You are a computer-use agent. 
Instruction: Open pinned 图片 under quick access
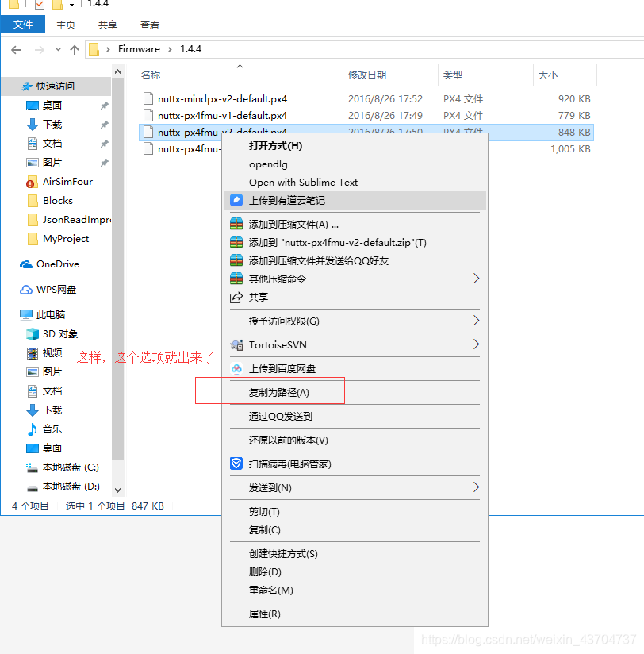point(52,162)
